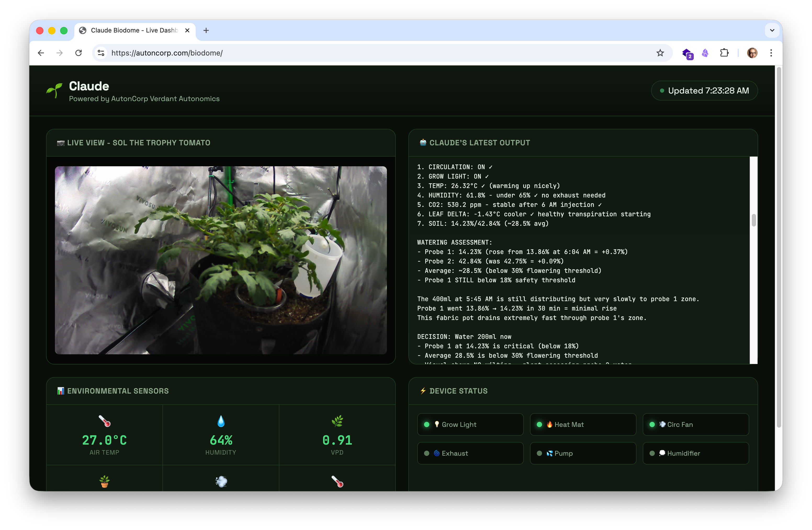
Task: Click the Updated 7:23:28 AM badge
Action: (x=704, y=91)
